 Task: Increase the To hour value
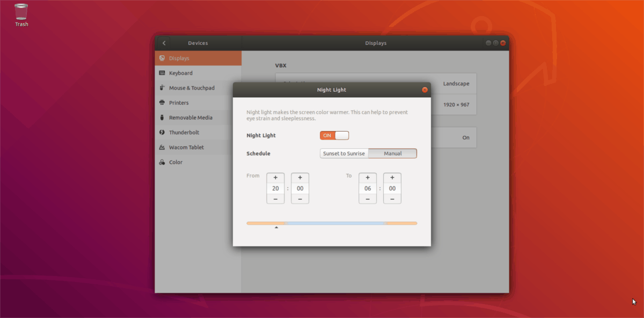[368, 178]
